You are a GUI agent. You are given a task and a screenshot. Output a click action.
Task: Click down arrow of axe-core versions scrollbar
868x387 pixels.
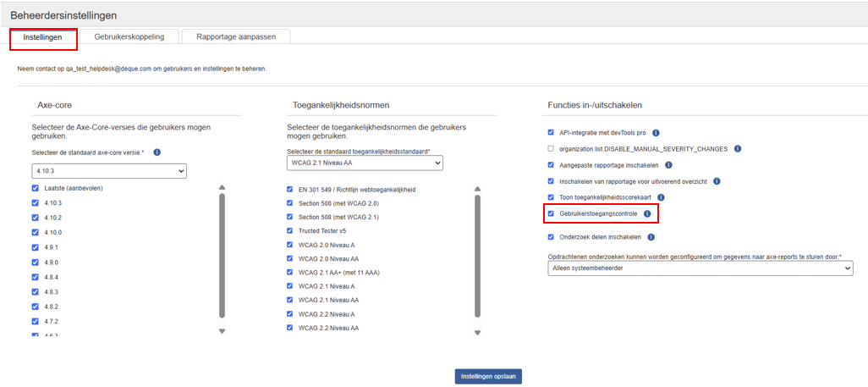[222, 331]
